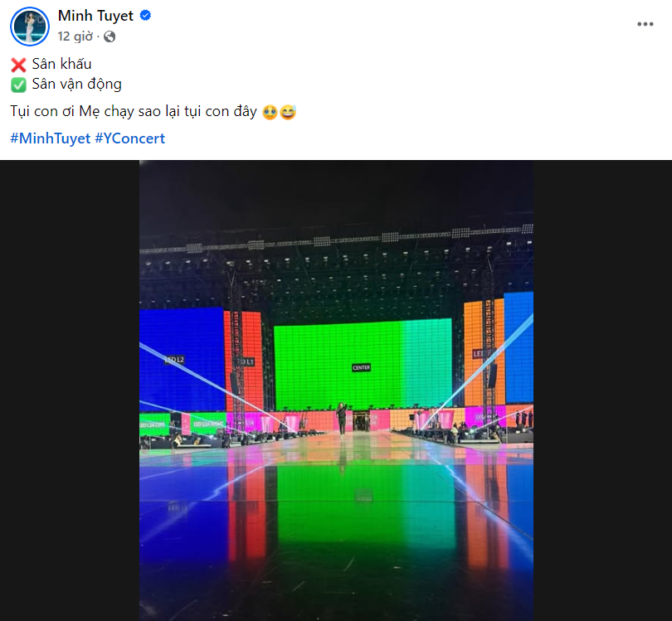Screen dimensions: 672x621
Task: Open the three-dot post options menu
Action: 645,24
